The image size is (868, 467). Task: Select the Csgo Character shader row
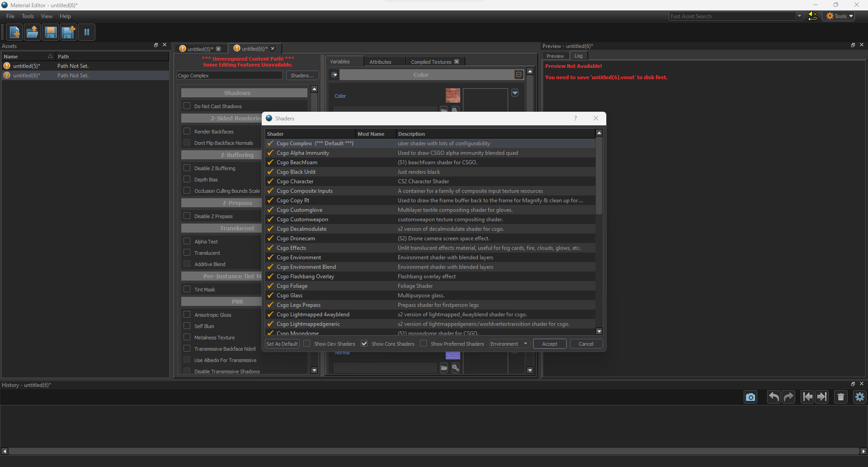430,181
